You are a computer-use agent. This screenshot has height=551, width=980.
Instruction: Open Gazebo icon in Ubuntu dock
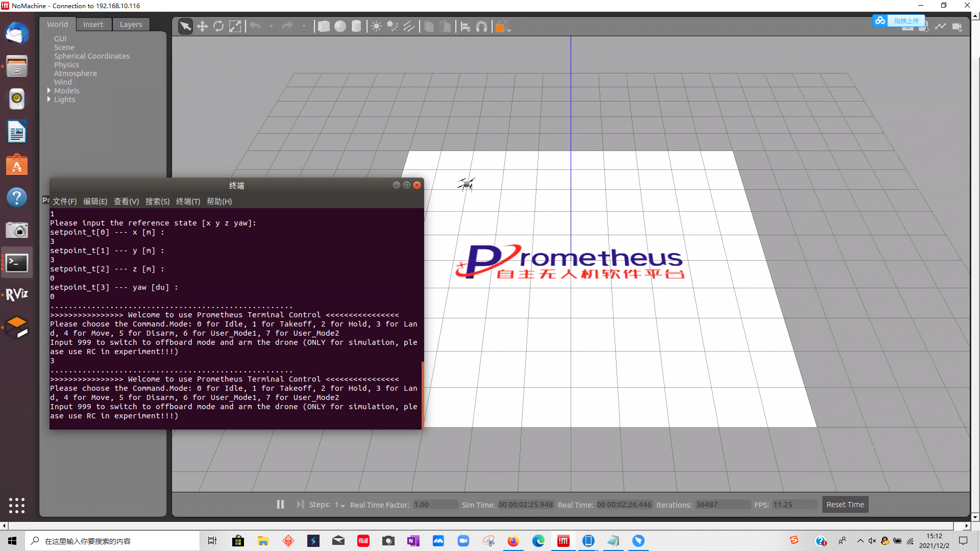17,328
